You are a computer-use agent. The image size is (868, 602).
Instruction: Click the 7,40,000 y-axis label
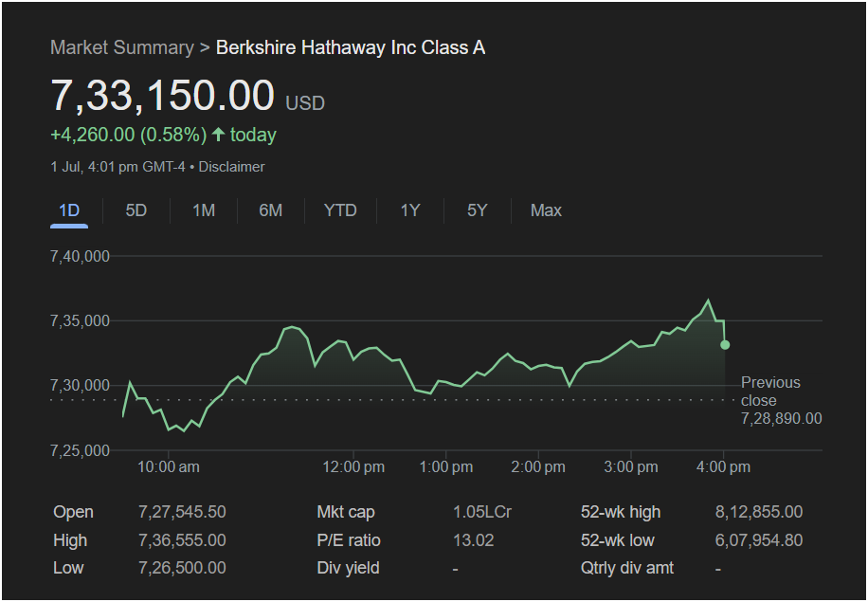pos(80,256)
